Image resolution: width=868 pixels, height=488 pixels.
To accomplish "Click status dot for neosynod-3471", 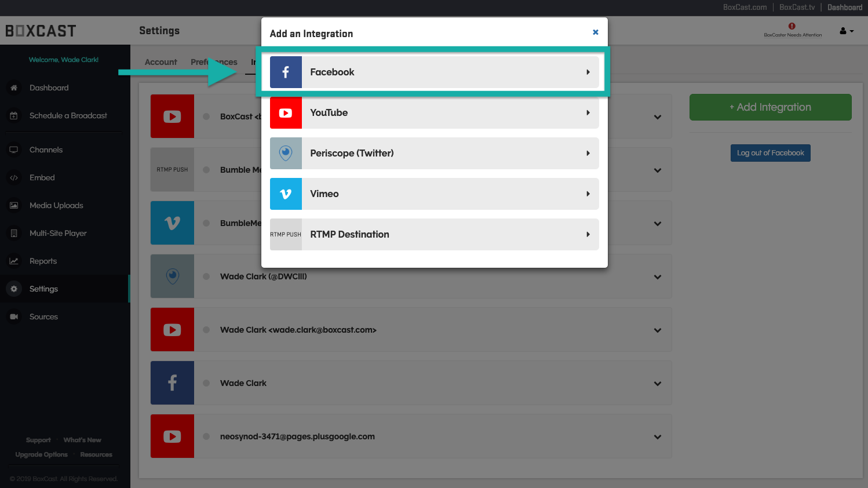I will (206, 436).
